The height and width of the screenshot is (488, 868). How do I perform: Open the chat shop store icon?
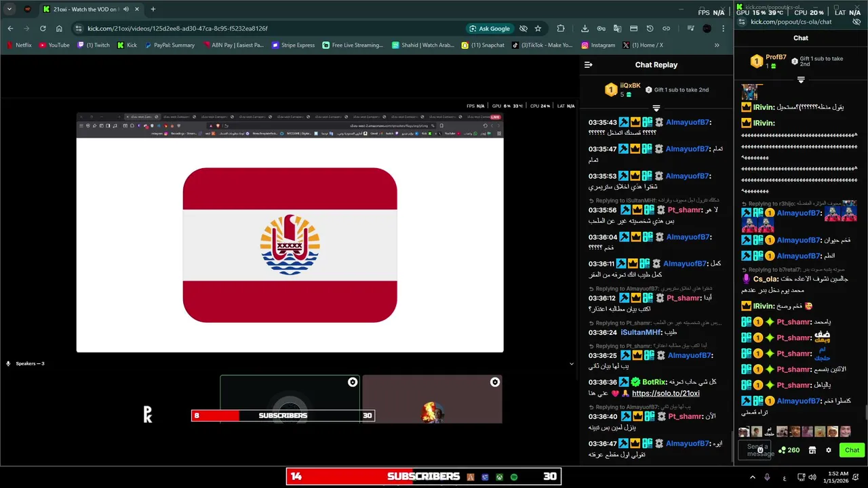tap(812, 450)
